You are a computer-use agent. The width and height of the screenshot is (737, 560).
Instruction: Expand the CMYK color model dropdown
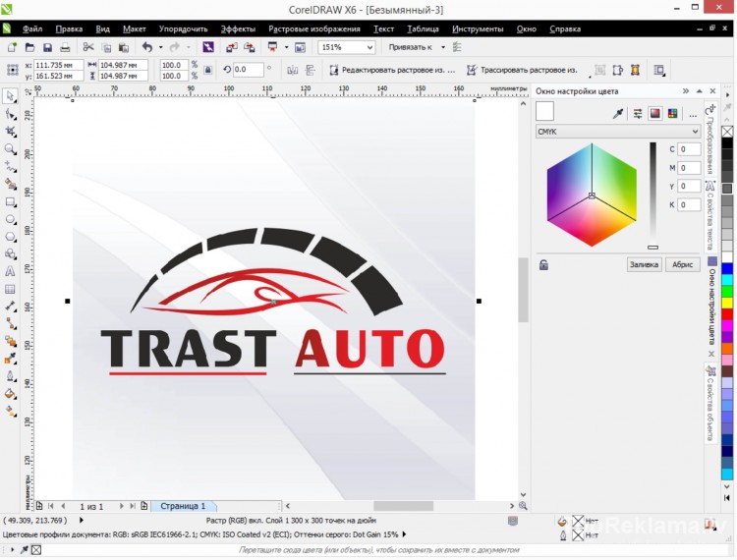(695, 131)
